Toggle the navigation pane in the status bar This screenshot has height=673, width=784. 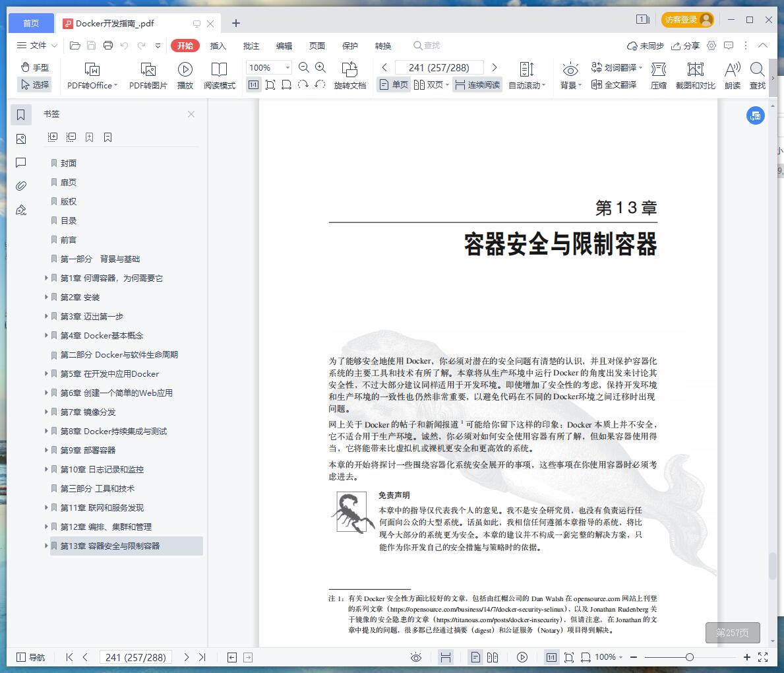(x=30, y=657)
